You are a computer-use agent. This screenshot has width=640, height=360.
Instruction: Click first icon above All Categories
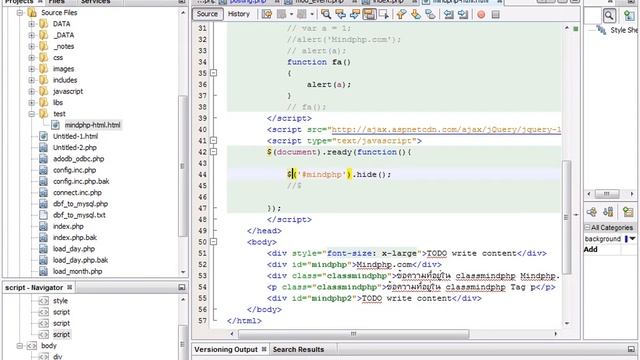point(591,211)
